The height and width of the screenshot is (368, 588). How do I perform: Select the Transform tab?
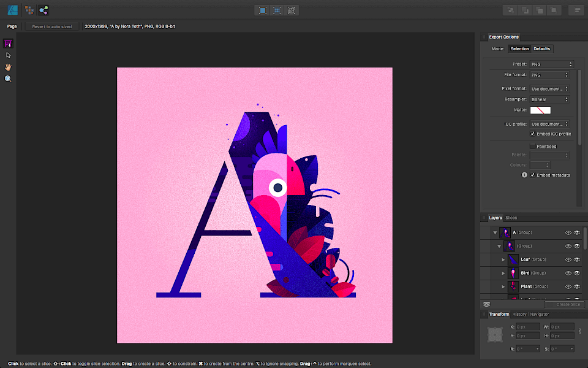499,314
